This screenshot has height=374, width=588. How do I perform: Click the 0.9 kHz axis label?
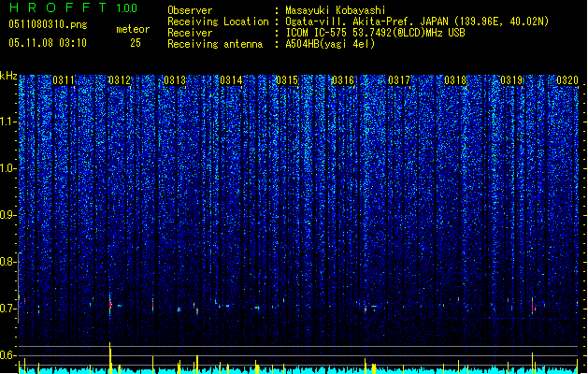tap(7, 215)
